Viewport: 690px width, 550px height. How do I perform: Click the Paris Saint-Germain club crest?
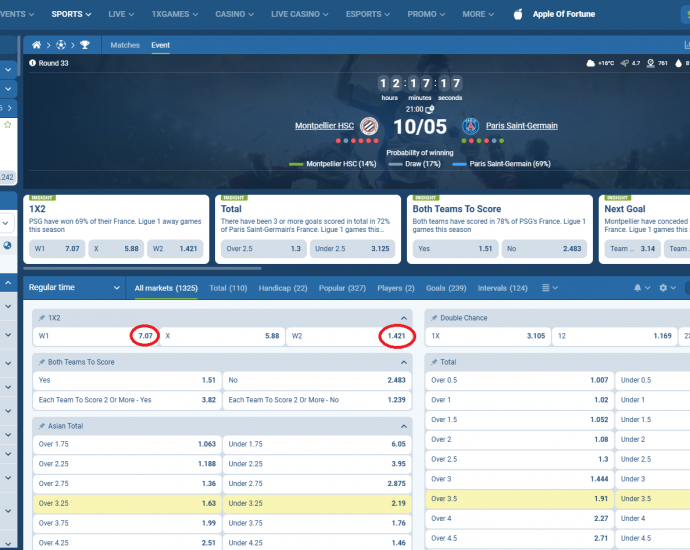point(470,126)
